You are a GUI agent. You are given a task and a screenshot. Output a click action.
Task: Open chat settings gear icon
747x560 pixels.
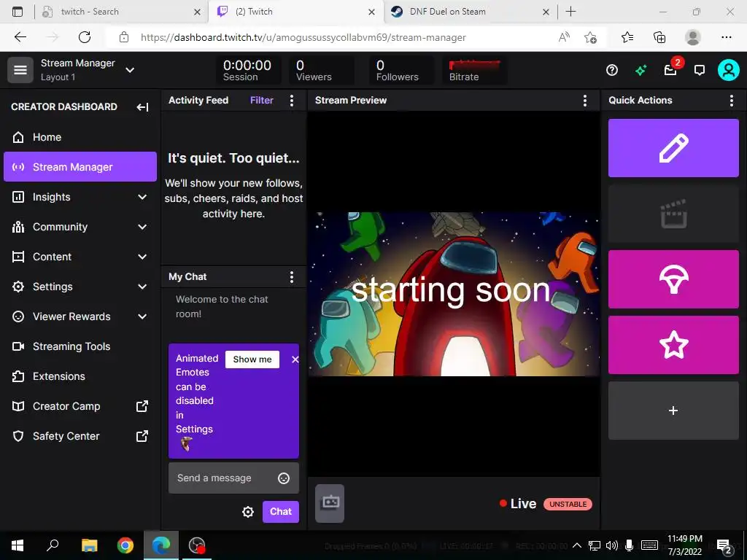point(248,512)
